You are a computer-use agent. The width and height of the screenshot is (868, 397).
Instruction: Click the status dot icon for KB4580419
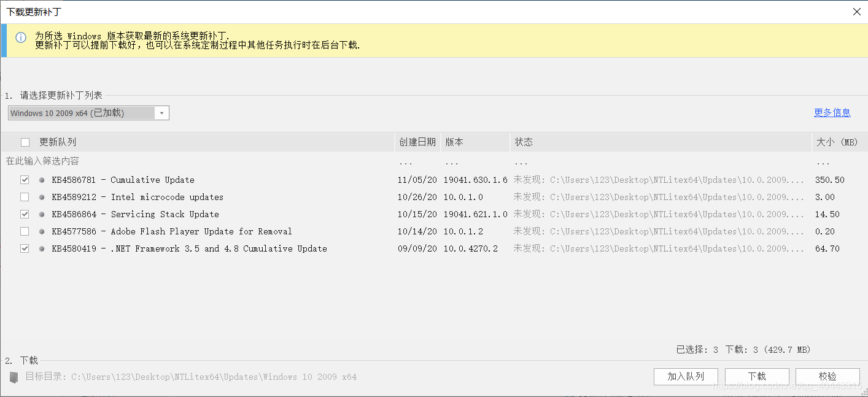pyautogui.click(x=42, y=249)
